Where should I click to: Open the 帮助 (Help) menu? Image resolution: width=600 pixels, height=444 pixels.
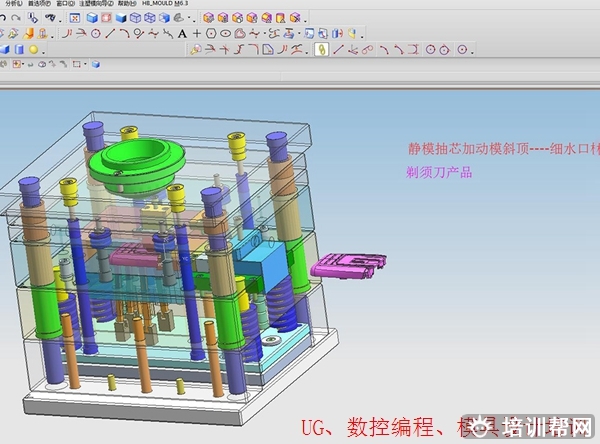(x=125, y=4)
